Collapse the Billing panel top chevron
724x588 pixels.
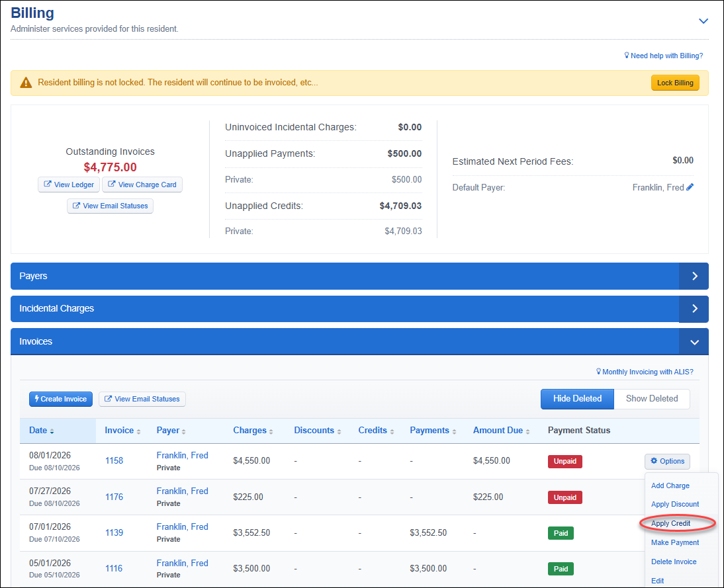(703, 21)
